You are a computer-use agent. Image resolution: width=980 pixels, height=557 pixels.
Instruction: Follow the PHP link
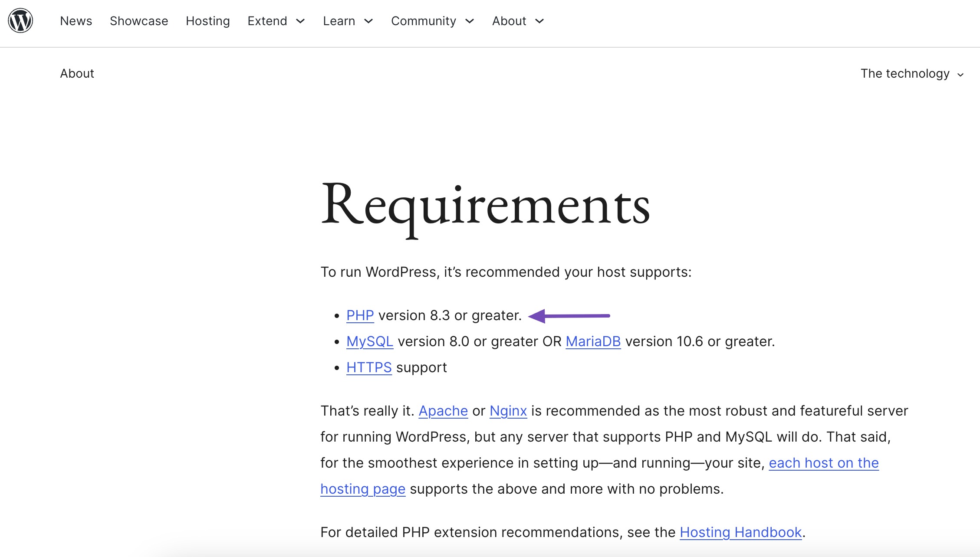(360, 315)
